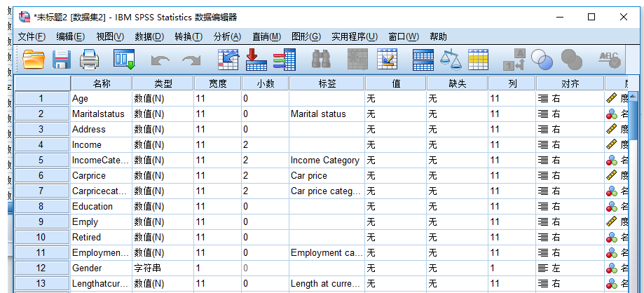Open the 视图(V) menu
Viewport: 644px width, 293px height.
pos(110,36)
